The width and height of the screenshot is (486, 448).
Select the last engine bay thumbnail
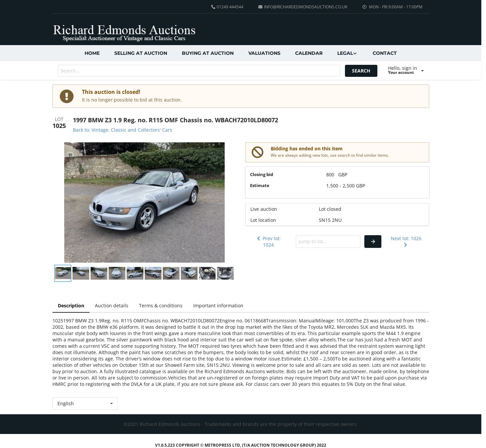pyautogui.click(x=225, y=273)
